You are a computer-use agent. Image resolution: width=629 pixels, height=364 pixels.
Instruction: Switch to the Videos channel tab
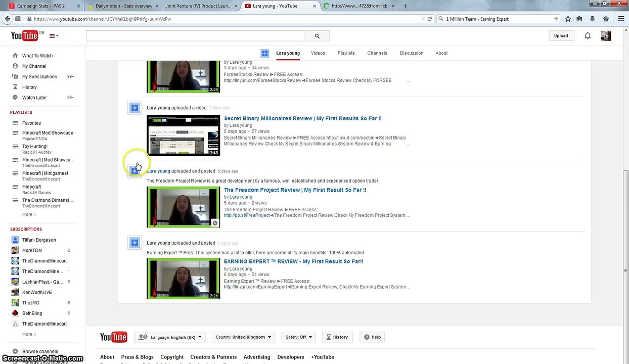click(x=318, y=53)
